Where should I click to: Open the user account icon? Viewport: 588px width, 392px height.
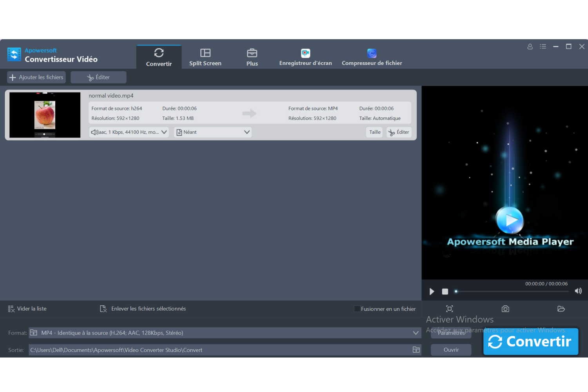click(x=530, y=46)
